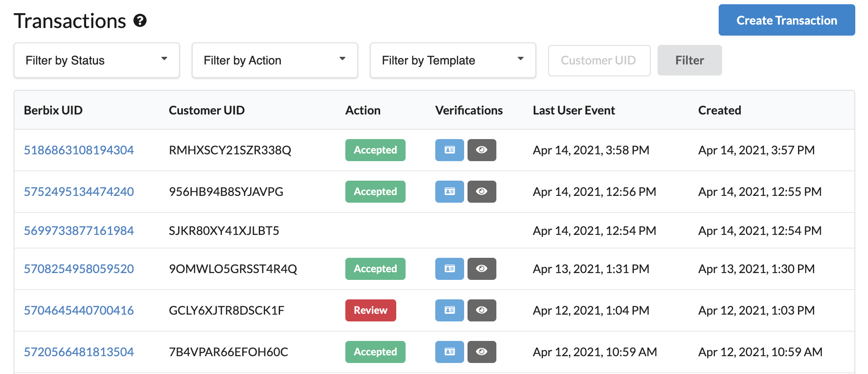The width and height of the screenshot is (868, 374).
Task: Open ID card verification for 9OMWLO5GRSST4R4Q
Action: (x=449, y=269)
